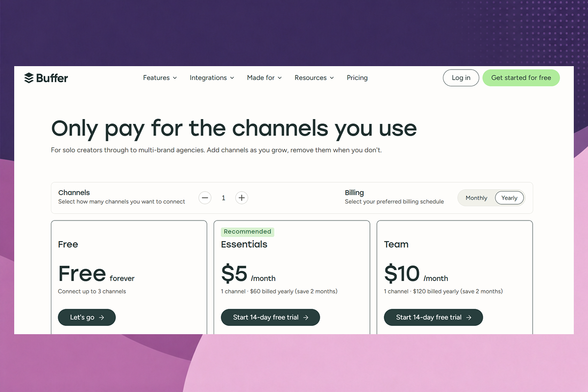Click the channel count value 1

coord(223,198)
